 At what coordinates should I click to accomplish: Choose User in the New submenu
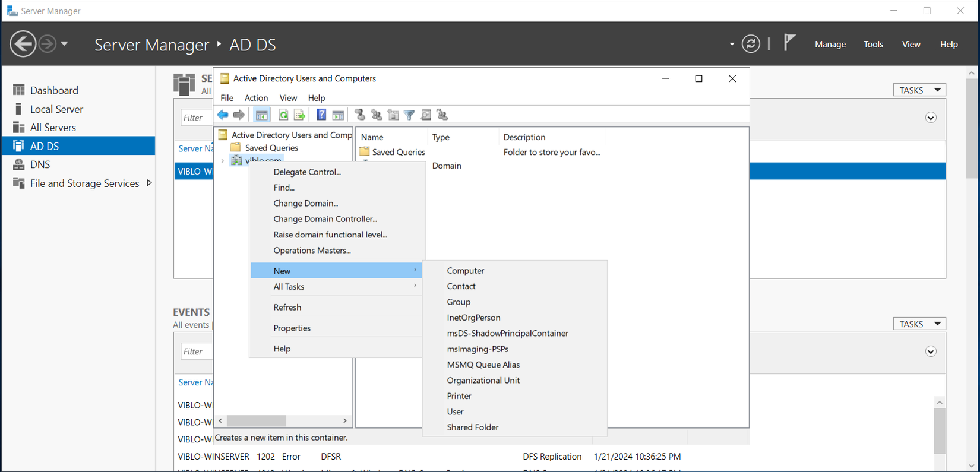pyautogui.click(x=455, y=411)
